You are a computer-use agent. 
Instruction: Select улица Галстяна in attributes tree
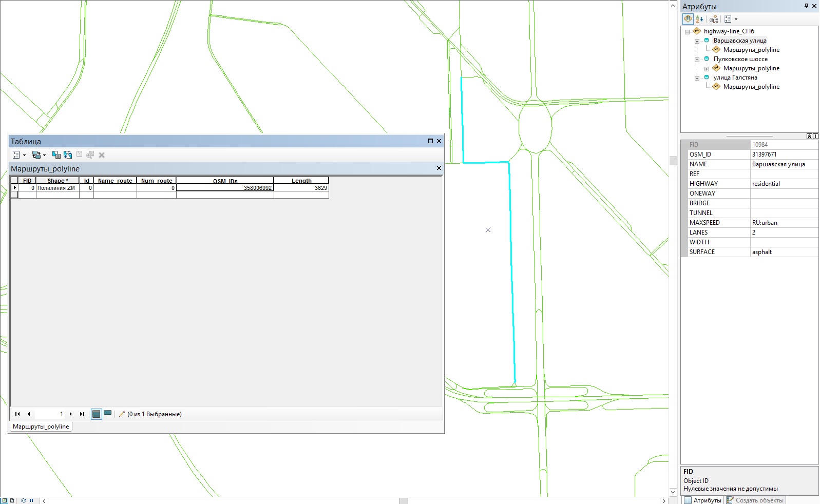(x=735, y=77)
